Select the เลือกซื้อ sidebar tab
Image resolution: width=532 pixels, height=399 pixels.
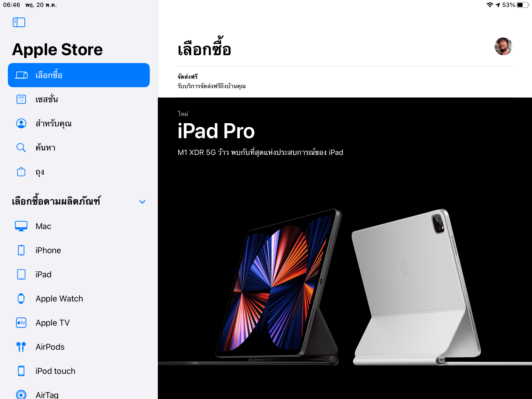79,75
